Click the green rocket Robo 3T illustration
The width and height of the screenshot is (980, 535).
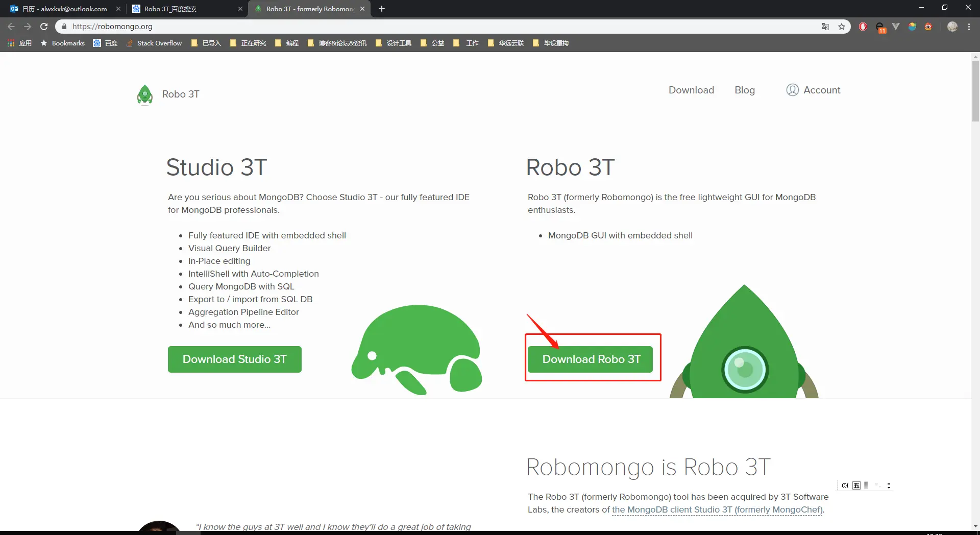pos(744,342)
